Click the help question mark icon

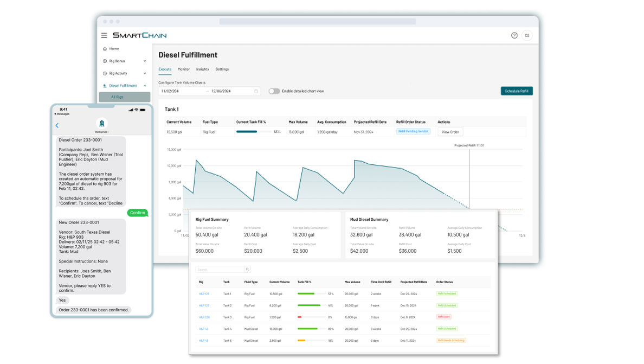pyautogui.click(x=514, y=35)
